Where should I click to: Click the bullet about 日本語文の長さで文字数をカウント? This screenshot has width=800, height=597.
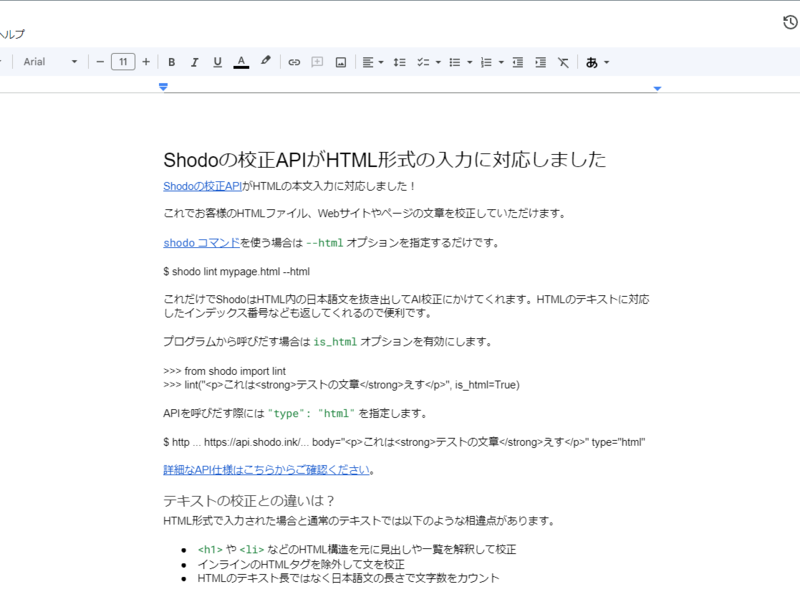pyautogui.click(x=348, y=578)
